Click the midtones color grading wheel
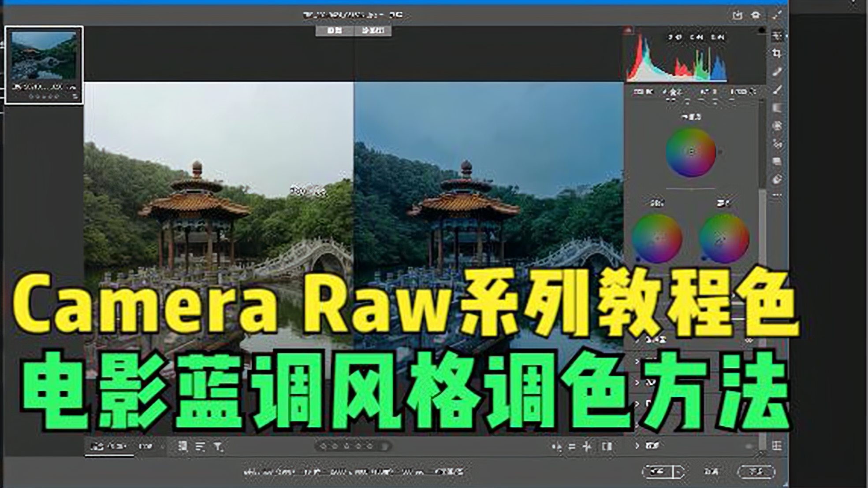Image resolution: width=868 pixels, height=488 pixels. click(690, 152)
